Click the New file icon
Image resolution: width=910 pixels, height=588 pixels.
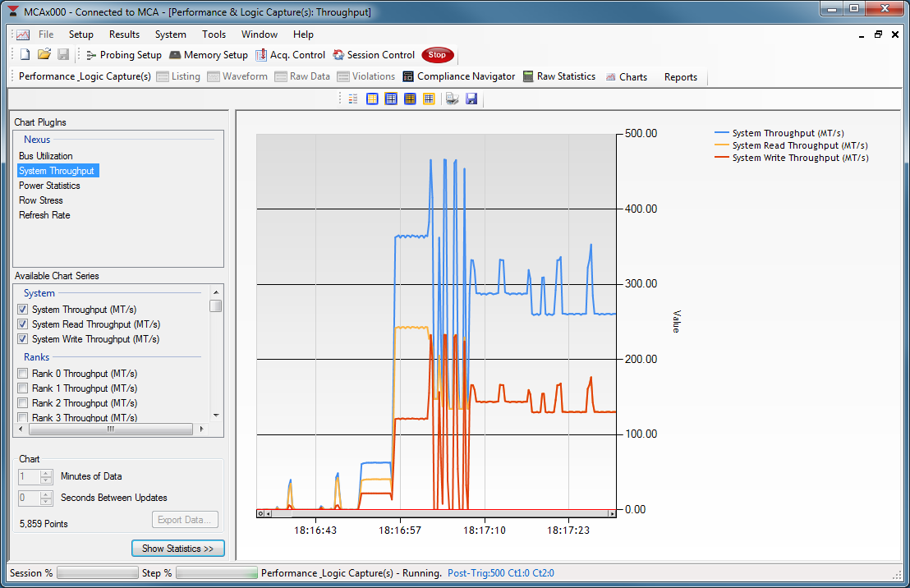[25, 55]
